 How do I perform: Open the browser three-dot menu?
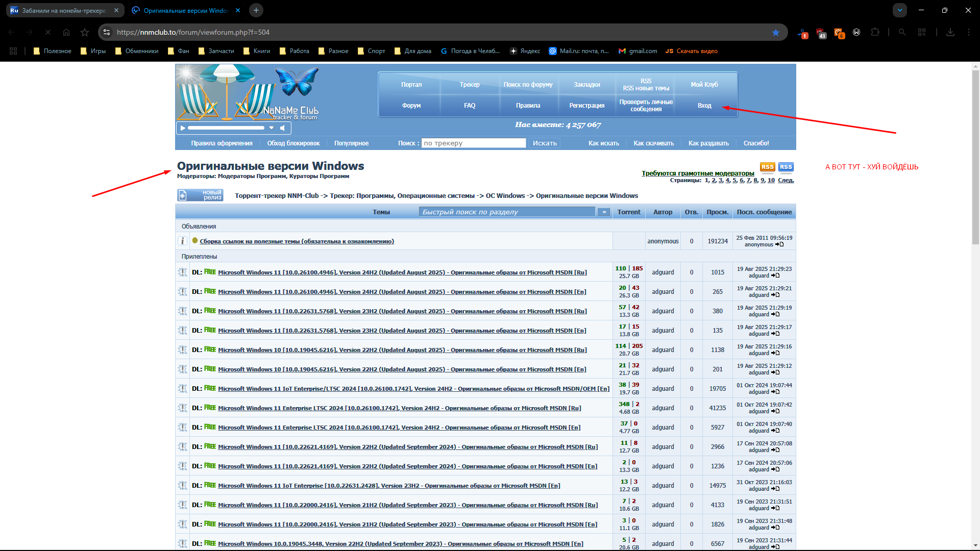pos(969,32)
